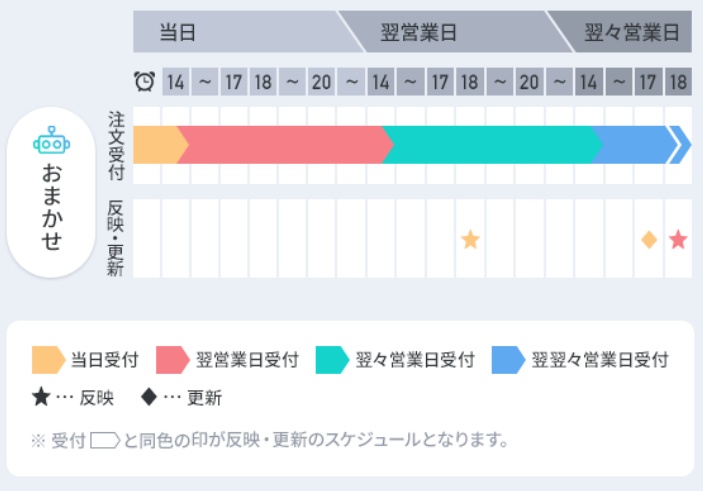
Task: Click the pink 翌営業日受付 legend swatch
Action: pyautogui.click(x=173, y=360)
